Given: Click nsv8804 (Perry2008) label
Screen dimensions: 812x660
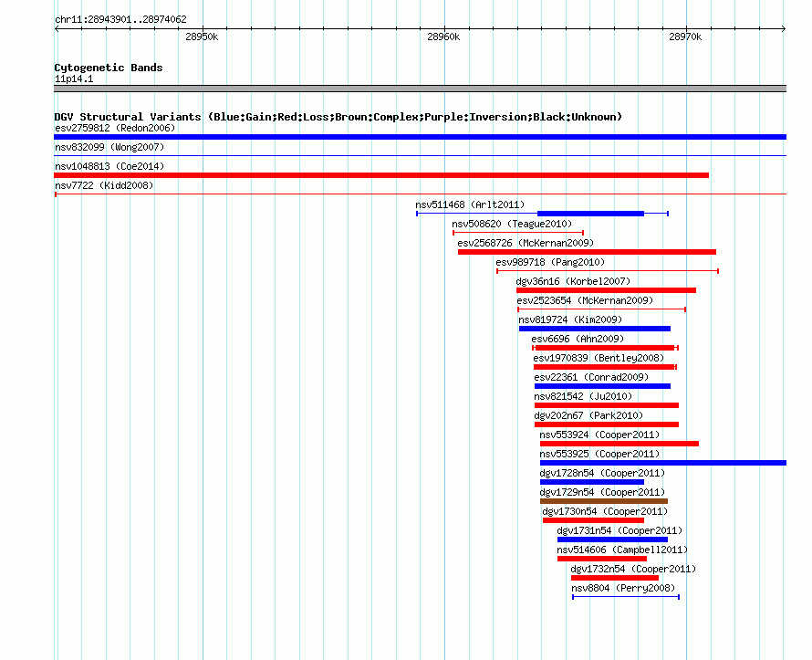Looking at the screenshot, I should click(623, 588).
